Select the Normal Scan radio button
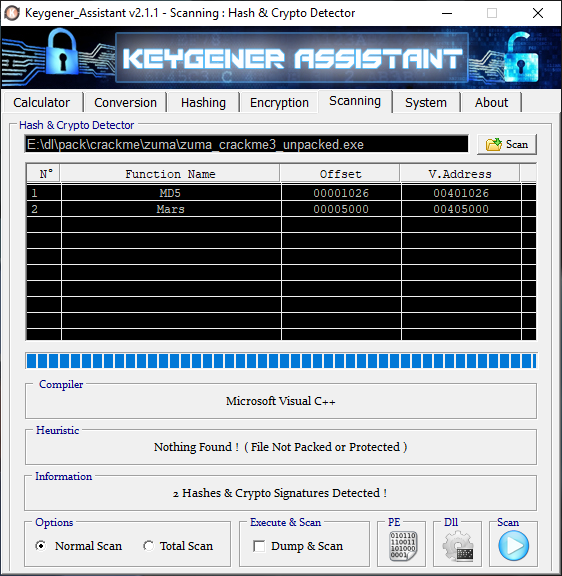562x576 pixels. [x=41, y=546]
